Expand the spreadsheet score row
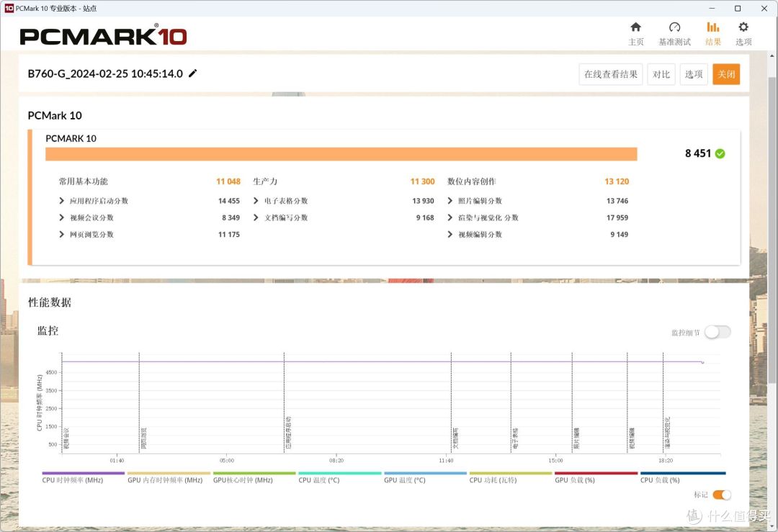This screenshot has width=778, height=532. tap(256, 201)
